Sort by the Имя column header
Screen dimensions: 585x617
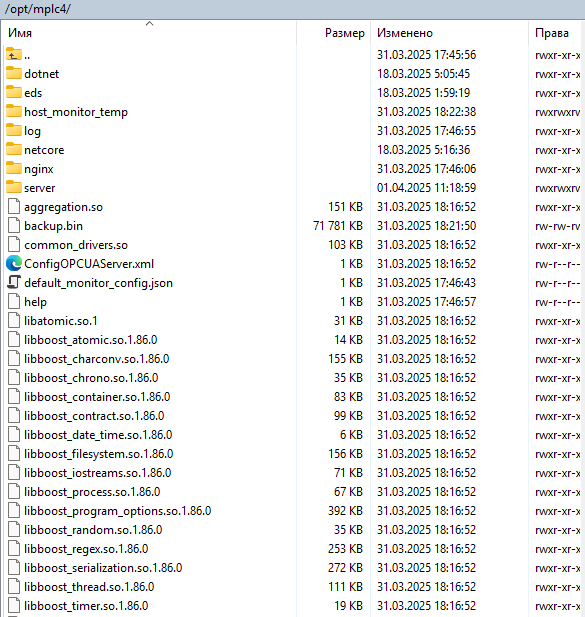click(149, 33)
